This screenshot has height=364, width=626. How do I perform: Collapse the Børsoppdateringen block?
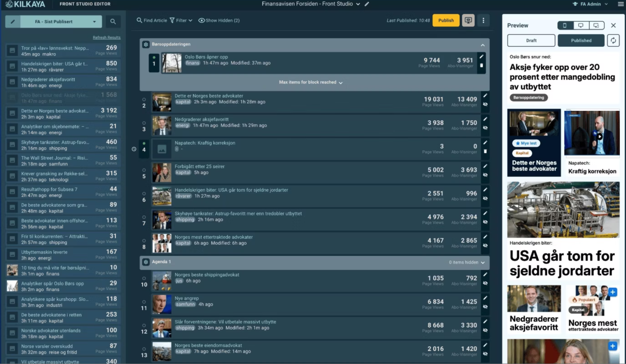click(482, 45)
